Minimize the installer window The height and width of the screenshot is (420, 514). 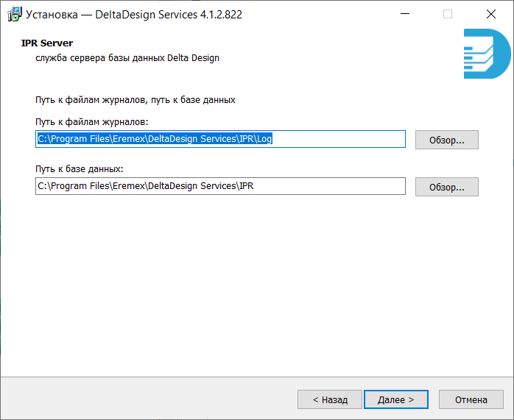405,14
